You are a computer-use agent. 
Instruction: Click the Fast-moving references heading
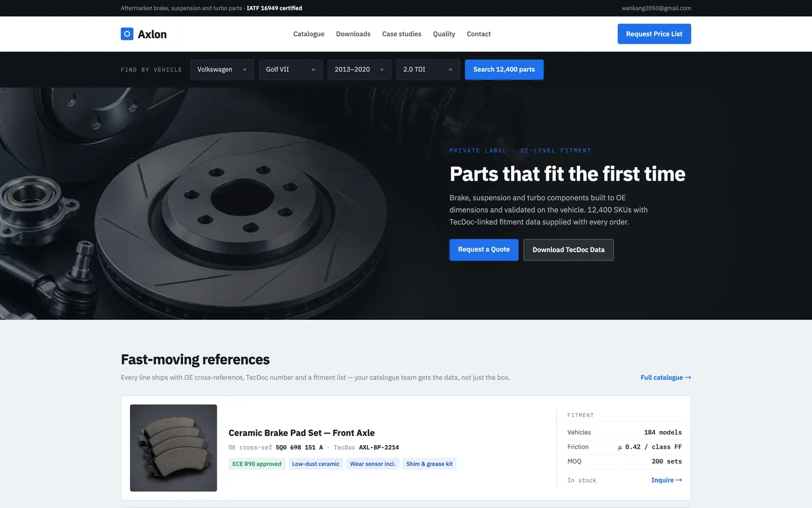(x=195, y=359)
